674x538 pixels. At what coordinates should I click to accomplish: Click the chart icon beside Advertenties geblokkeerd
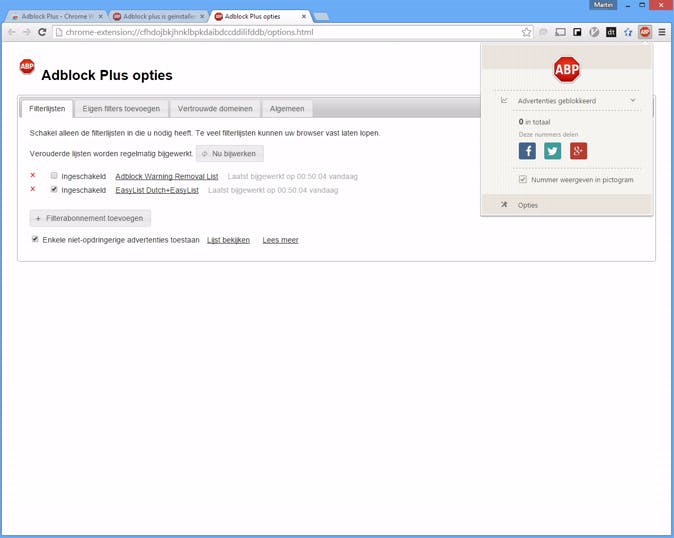[x=504, y=100]
